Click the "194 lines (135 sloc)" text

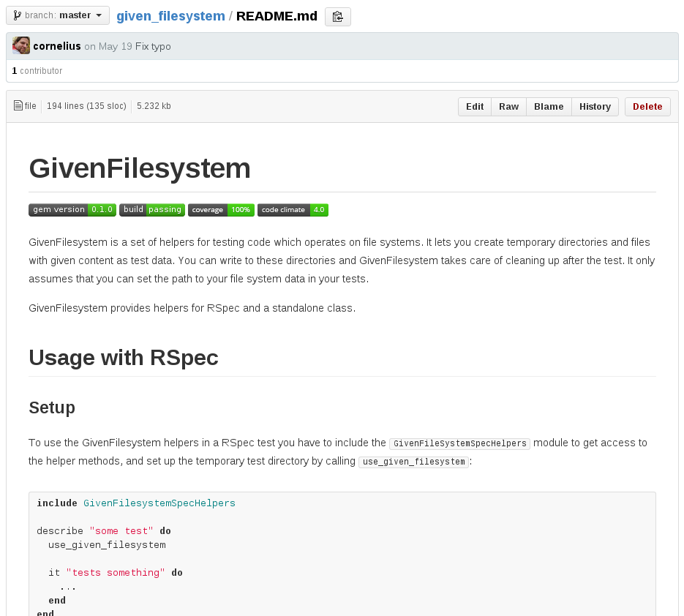click(86, 106)
